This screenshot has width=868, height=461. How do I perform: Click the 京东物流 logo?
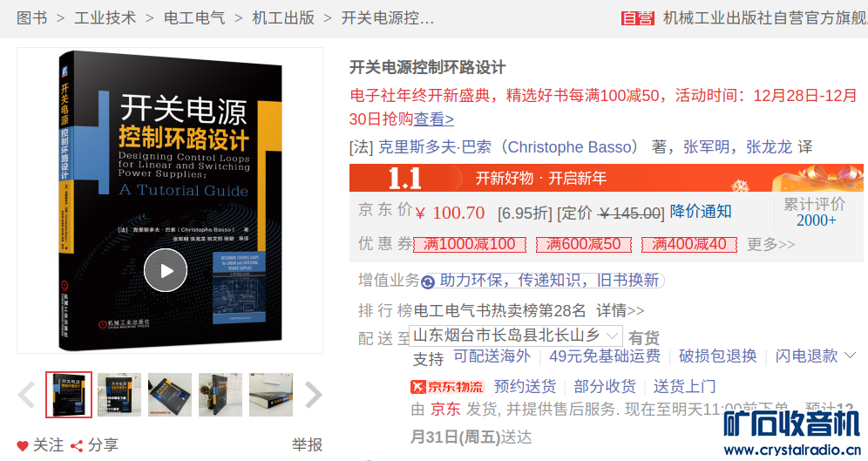click(x=447, y=386)
